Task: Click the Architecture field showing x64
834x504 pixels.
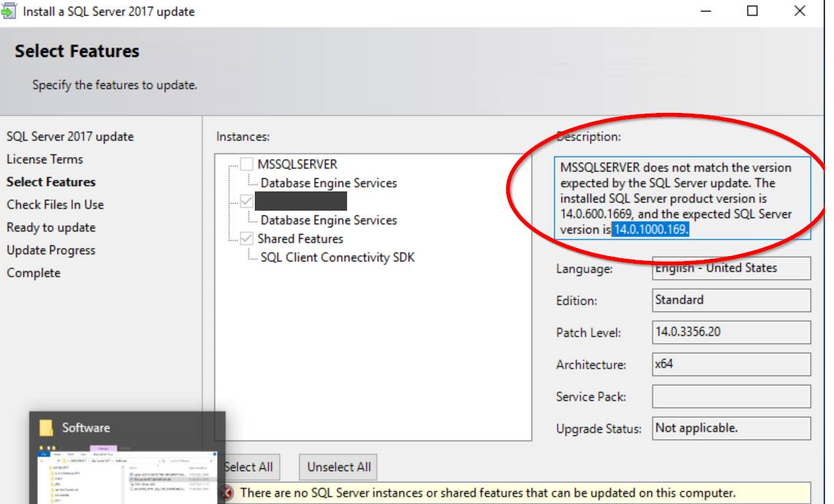Action: click(x=731, y=364)
